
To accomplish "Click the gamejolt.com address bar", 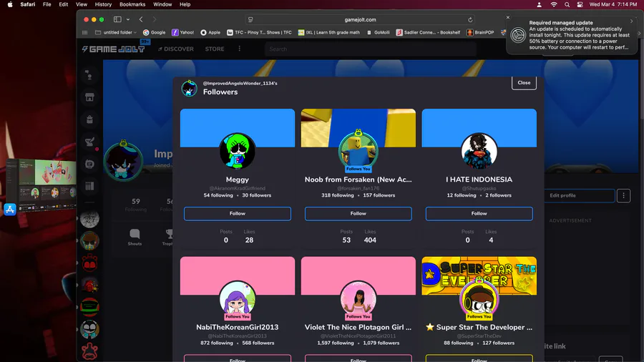I will (360, 20).
